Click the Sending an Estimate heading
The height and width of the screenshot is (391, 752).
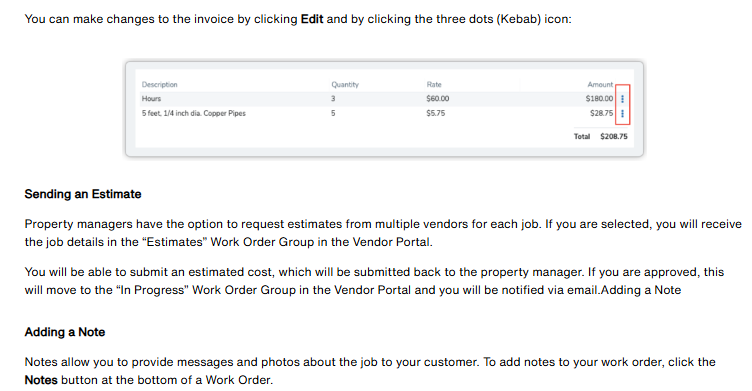coord(83,194)
